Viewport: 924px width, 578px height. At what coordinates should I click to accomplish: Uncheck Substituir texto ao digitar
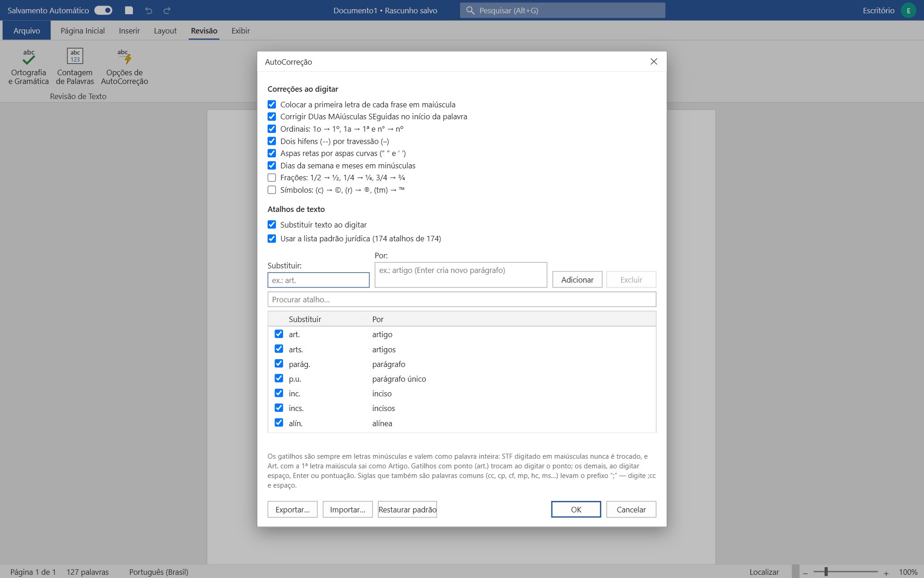click(272, 224)
